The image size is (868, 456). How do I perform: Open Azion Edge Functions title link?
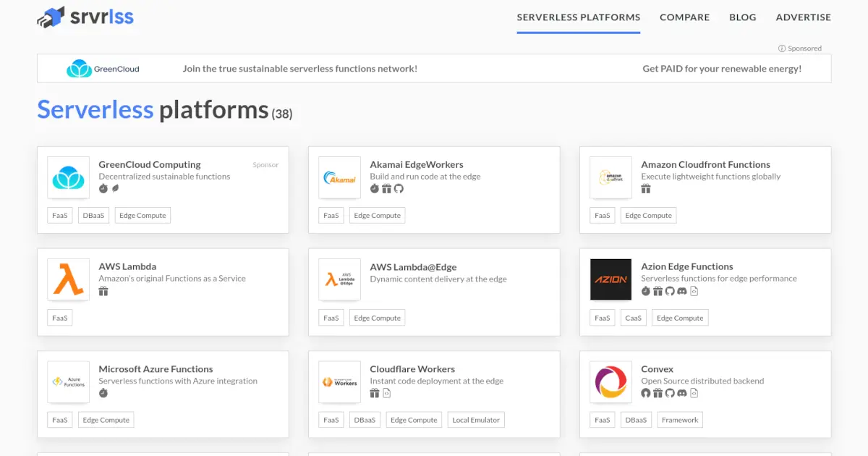point(687,266)
